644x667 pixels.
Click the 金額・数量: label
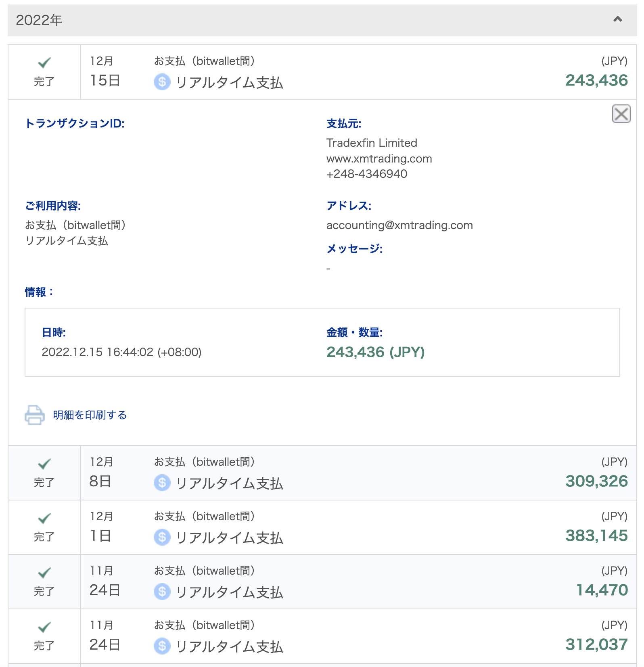pos(354,332)
